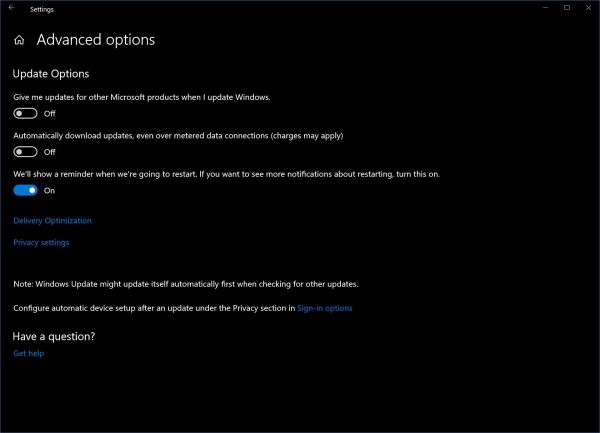Click the Update Options section heading
The height and width of the screenshot is (433, 600).
coord(51,74)
